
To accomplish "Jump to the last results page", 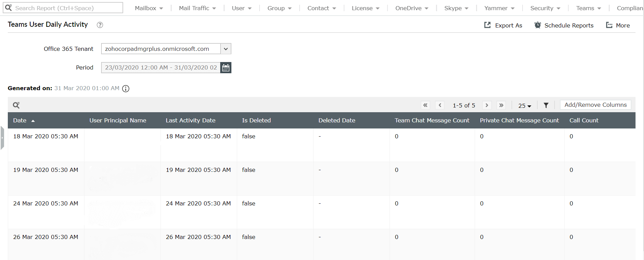I will pyautogui.click(x=501, y=105).
